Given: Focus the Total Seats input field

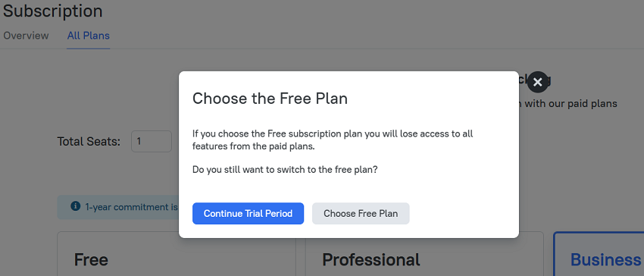Looking at the screenshot, I should click(152, 142).
